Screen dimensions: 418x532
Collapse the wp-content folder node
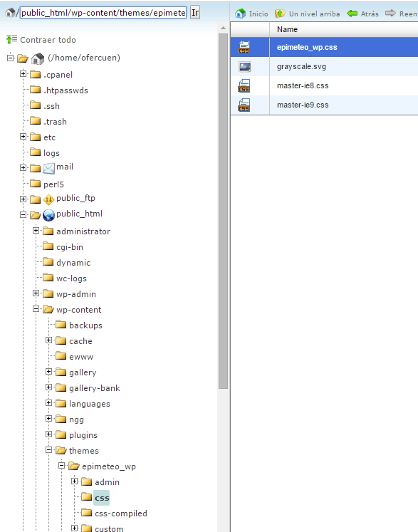click(36, 309)
